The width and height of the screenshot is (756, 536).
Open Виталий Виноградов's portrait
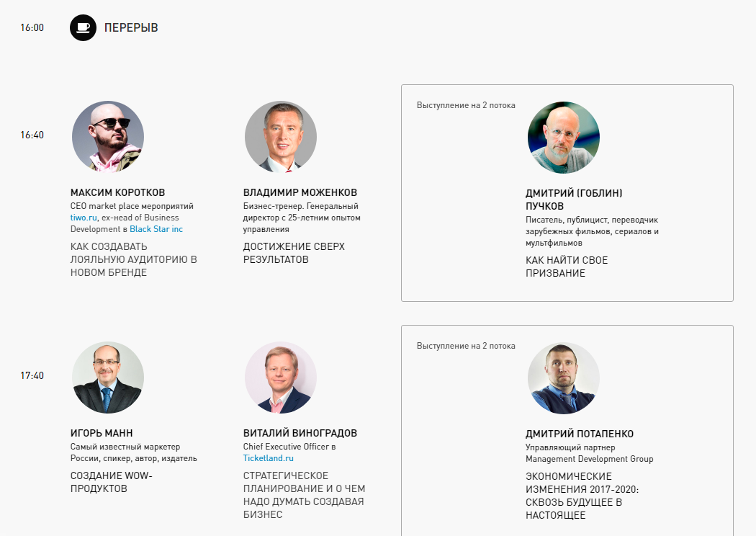281,378
